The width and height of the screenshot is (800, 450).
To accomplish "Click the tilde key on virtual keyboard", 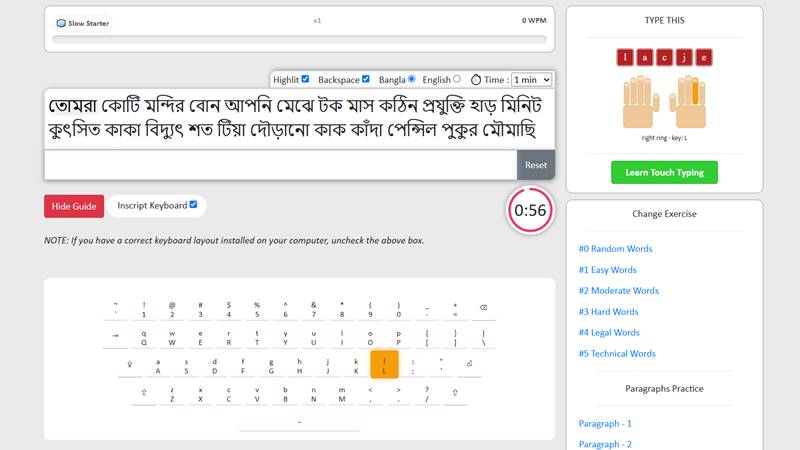I will click(x=116, y=309).
